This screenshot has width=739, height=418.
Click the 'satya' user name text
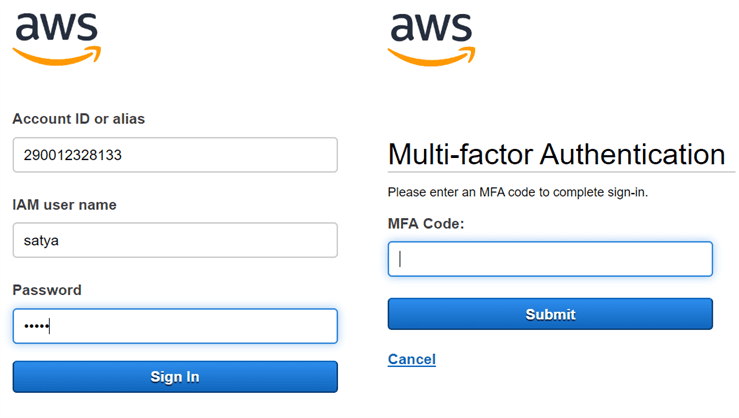40,241
